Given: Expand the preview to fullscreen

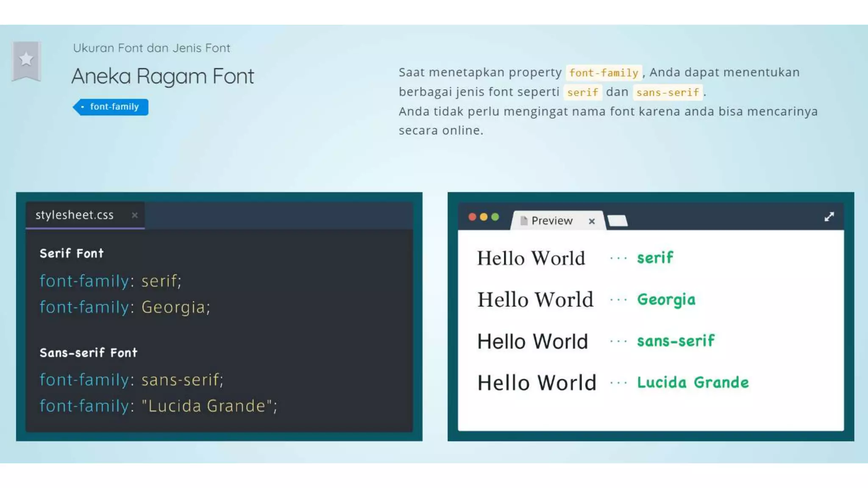Looking at the screenshot, I should point(829,217).
